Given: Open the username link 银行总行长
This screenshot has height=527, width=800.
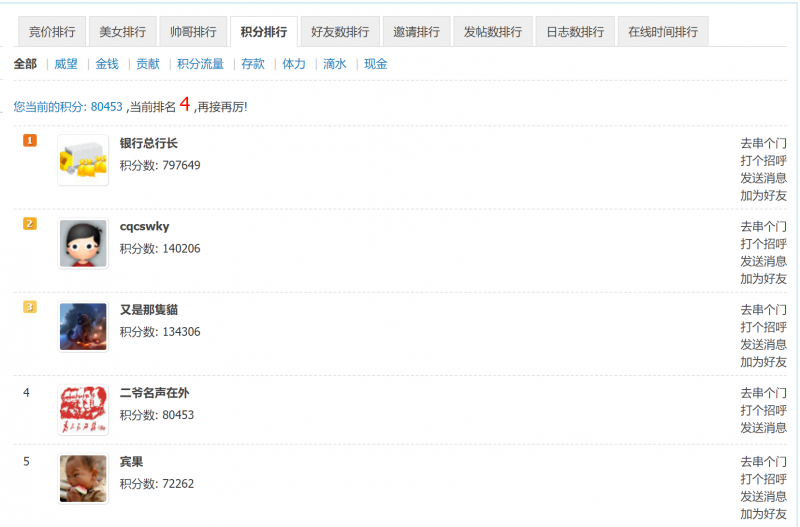Looking at the screenshot, I should tap(148, 143).
